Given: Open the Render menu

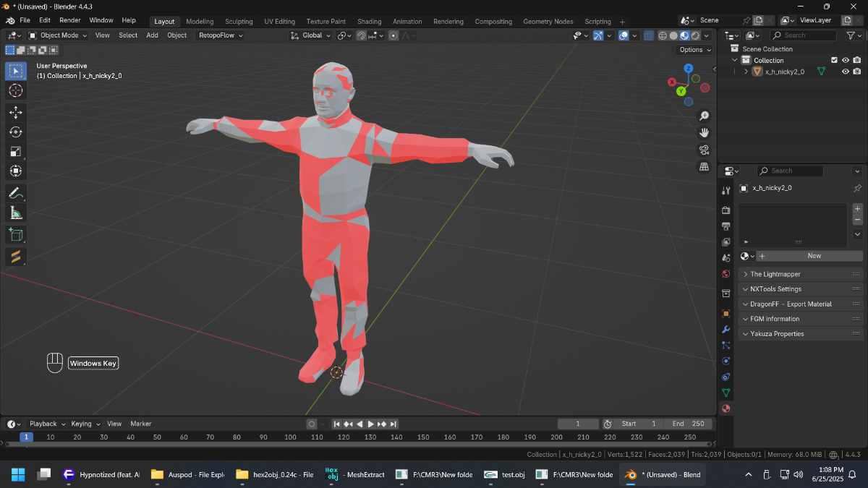Looking at the screenshot, I should [70, 20].
